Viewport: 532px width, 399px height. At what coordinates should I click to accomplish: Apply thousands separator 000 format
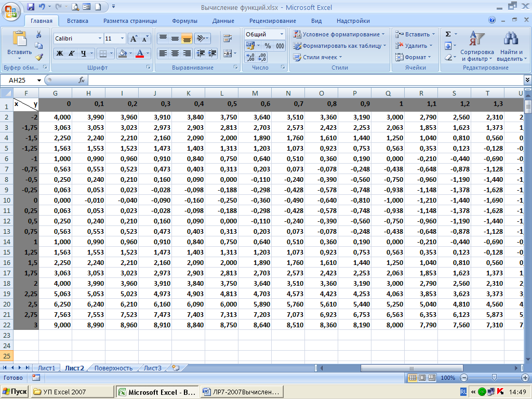coord(280,46)
